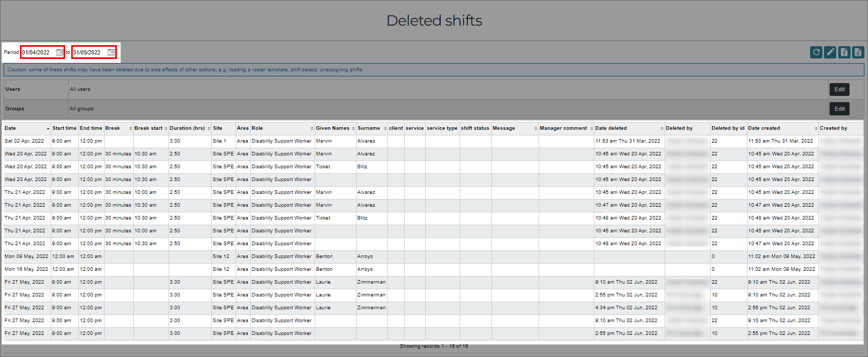Refresh the deleted shifts report
The image size is (868, 357).
coord(816,52)
